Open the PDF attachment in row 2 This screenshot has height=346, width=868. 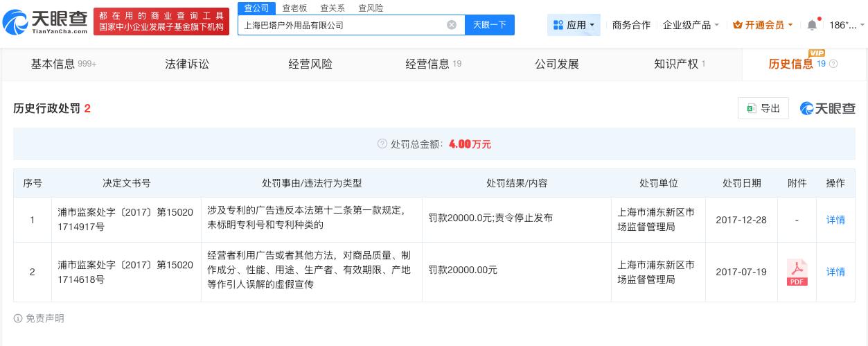coord(797,272)
